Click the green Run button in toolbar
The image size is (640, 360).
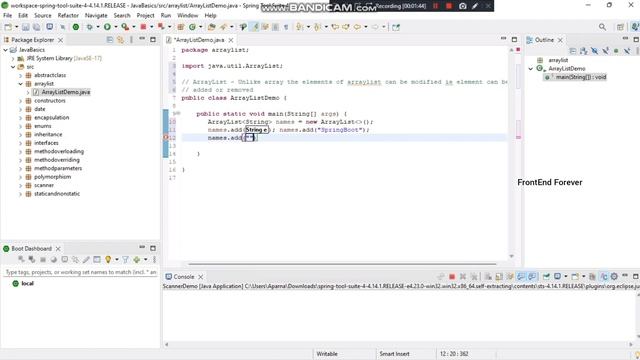click(x=107, y=27)
